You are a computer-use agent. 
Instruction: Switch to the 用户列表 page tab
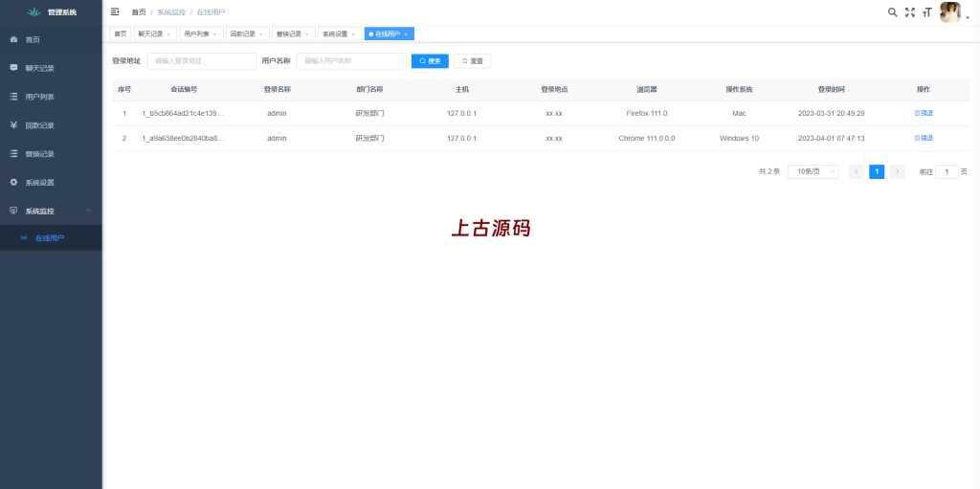point(195,33)
